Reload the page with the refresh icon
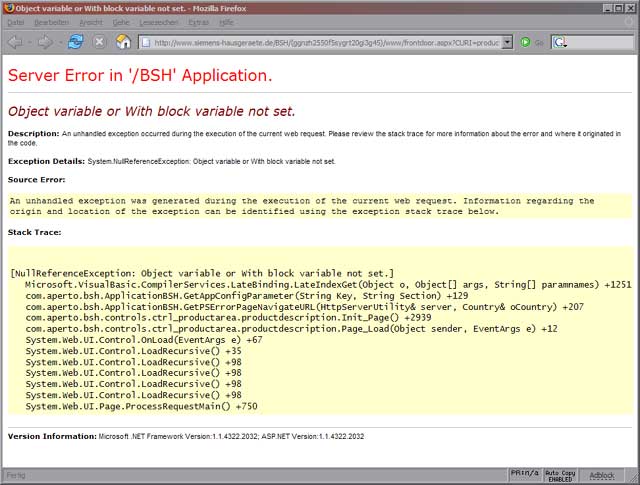Image resolution: width=640 pixels, height=485 pixels. [x=75, y=42]
